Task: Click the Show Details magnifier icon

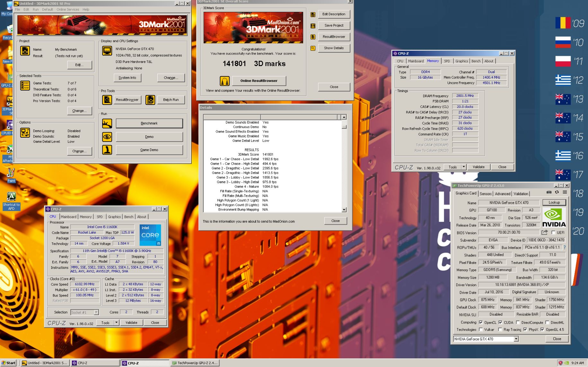Action: point(313,48)
